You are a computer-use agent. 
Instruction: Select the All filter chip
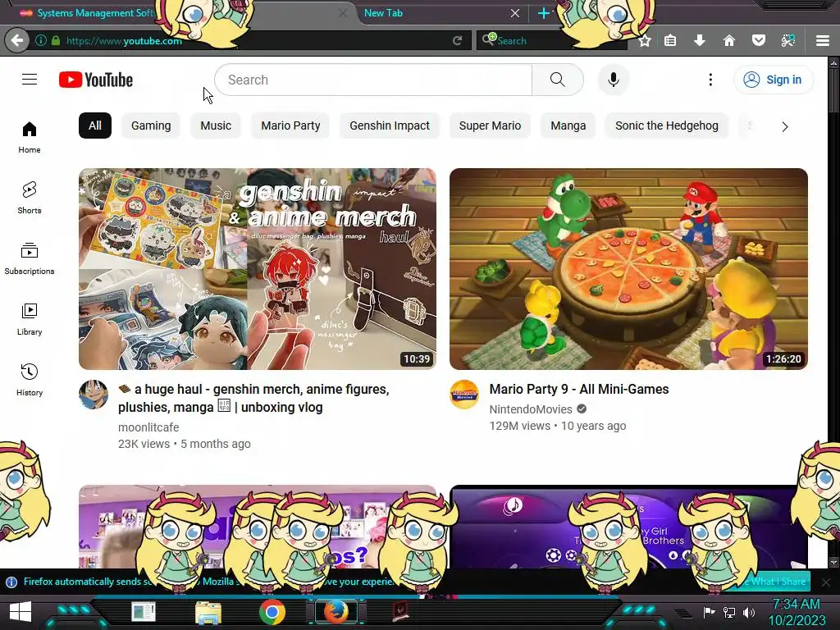[95, 126]
